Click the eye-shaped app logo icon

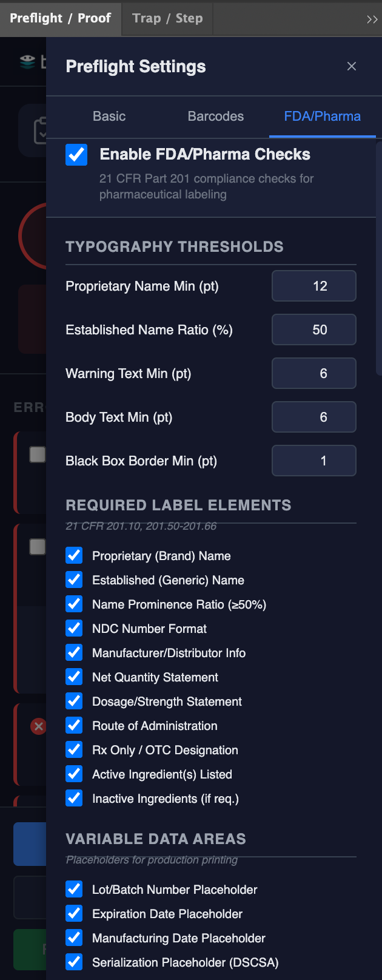pos(27,61)
